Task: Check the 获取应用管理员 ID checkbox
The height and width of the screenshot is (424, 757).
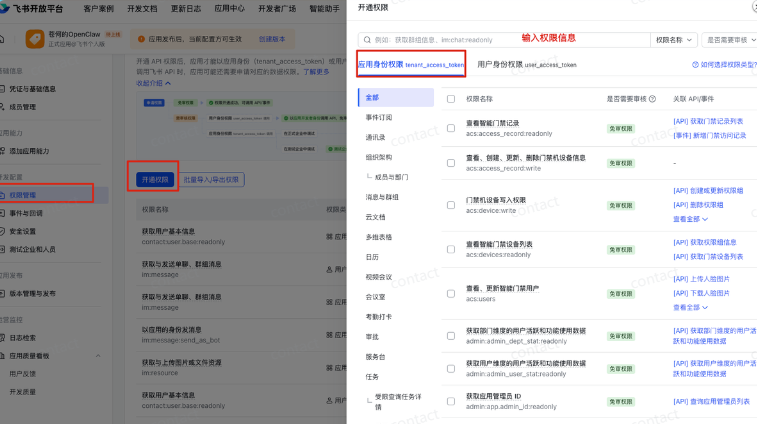Action: [451, 401]
